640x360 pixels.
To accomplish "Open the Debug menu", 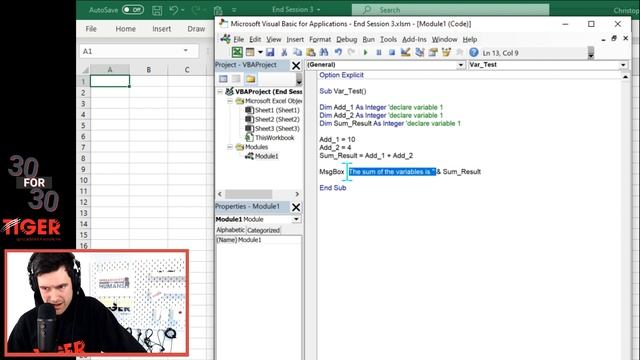I will [x=347, y=39].
